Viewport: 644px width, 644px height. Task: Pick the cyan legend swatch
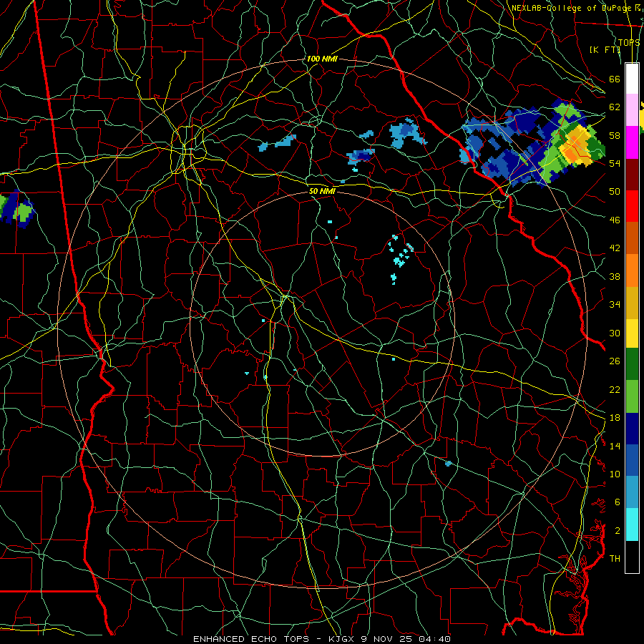[632, 525]
